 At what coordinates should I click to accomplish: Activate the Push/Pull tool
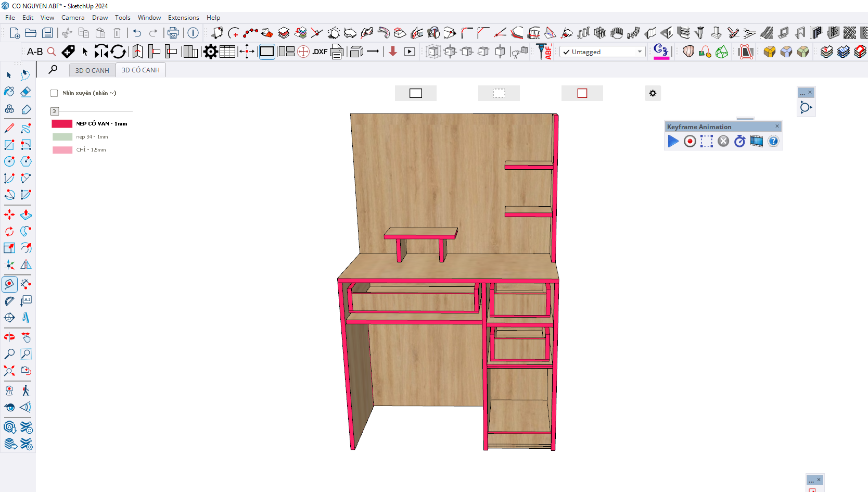pyautogui.click(x=25, y=215)
